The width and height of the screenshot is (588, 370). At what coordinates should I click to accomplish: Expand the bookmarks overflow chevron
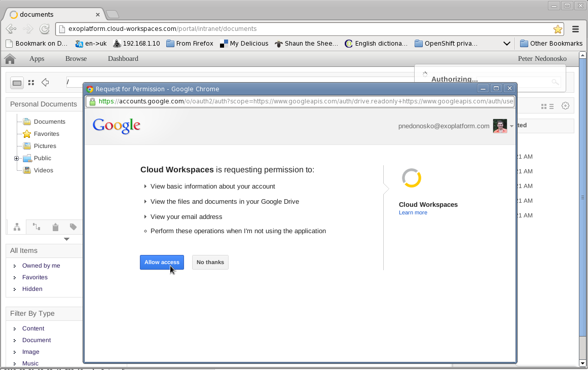pos(506,44)
